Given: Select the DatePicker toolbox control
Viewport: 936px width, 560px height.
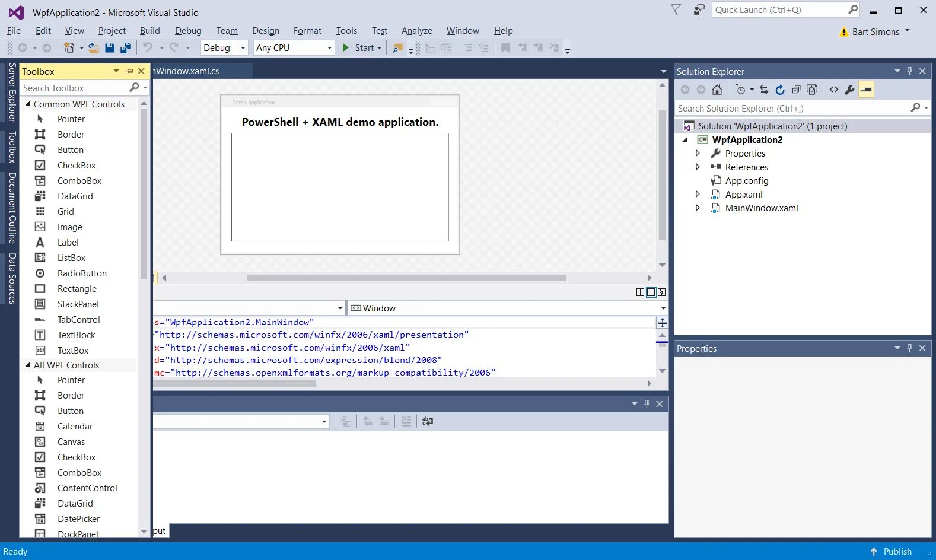Looking at the screenshot, I should (78, 518).
